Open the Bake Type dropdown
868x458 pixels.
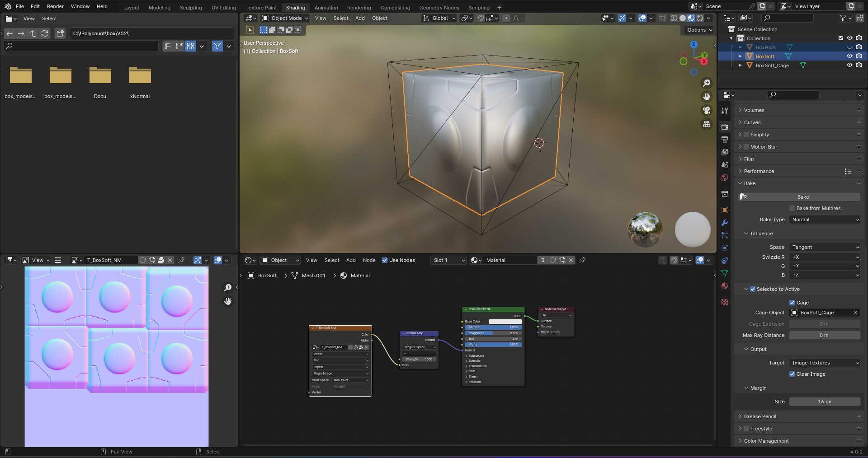pos(825,220)
